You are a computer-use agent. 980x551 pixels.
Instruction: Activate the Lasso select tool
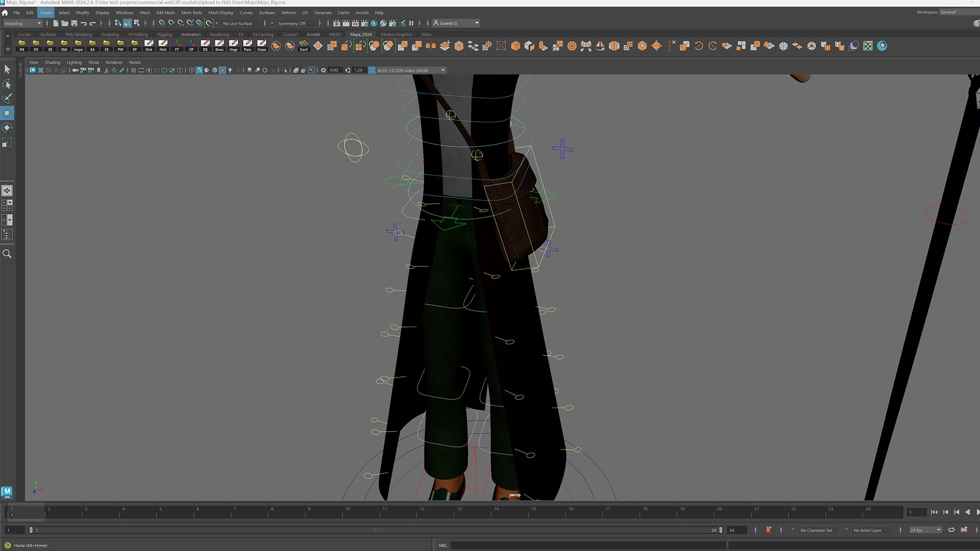[7, 84]
